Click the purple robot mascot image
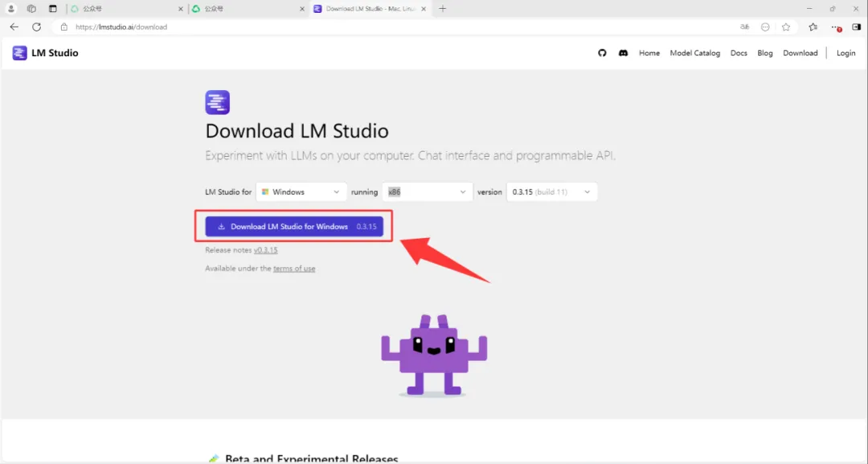Viewport: 868px width, 464px height. (x=434, y=355)
